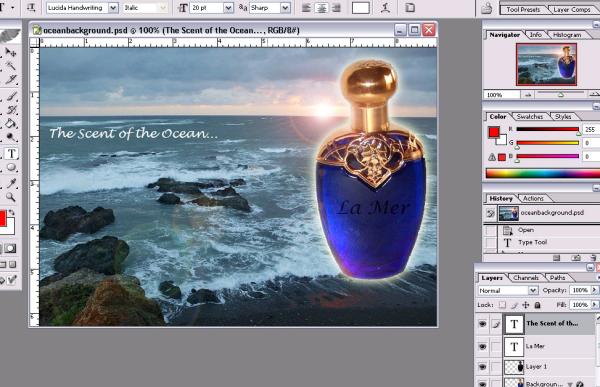
Task: Select the Eyedropper tool
Action: 11,183
